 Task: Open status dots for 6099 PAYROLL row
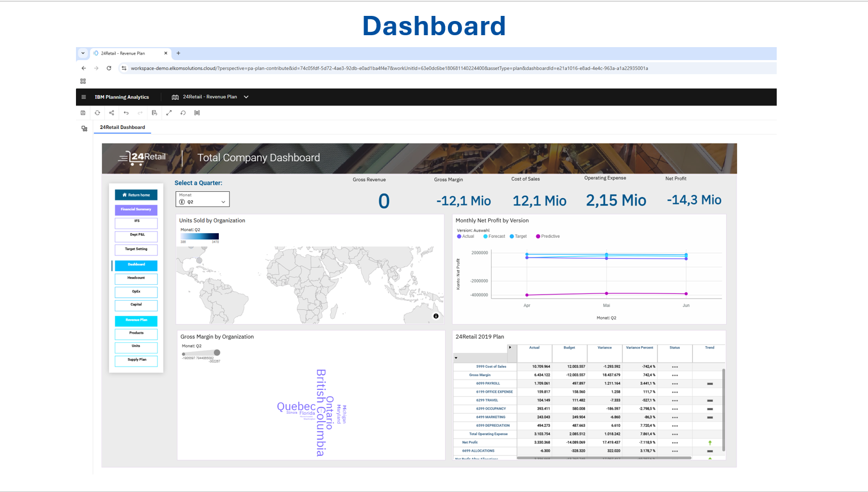pos(675,384)
